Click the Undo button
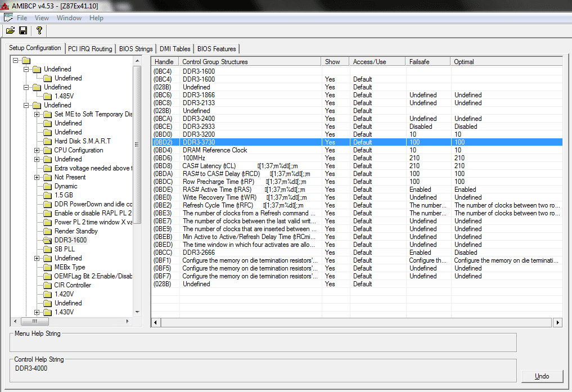The image size is (572, 392). [x=542, y=376]
